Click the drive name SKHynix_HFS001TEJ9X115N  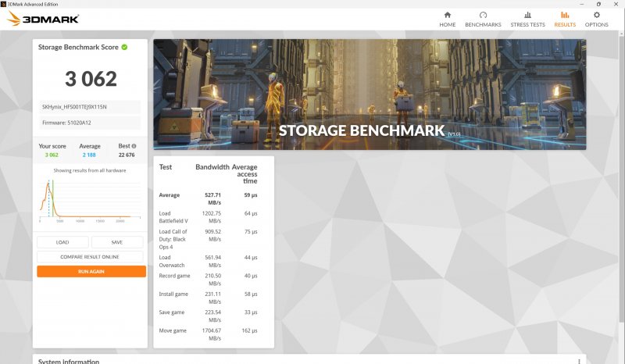click(90, 107)
